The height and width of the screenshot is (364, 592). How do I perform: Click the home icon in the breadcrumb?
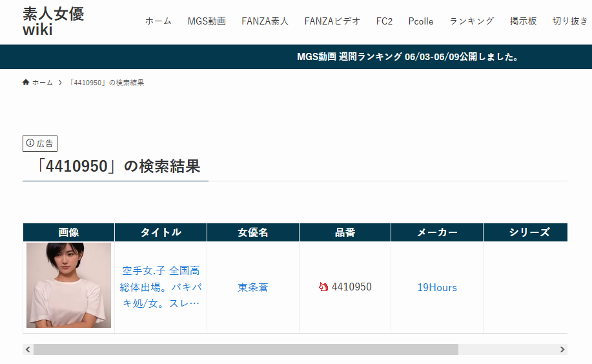(x=26, y=83)
